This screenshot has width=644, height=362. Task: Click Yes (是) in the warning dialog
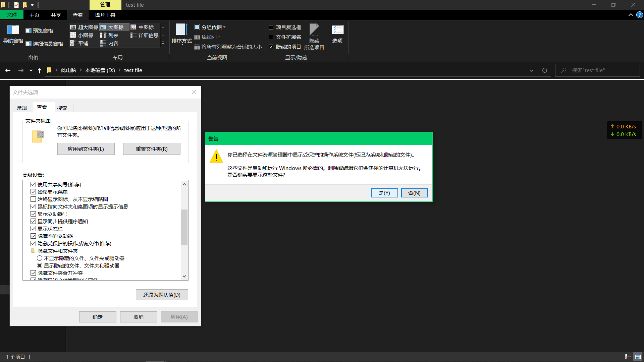[x=384, y=193]
